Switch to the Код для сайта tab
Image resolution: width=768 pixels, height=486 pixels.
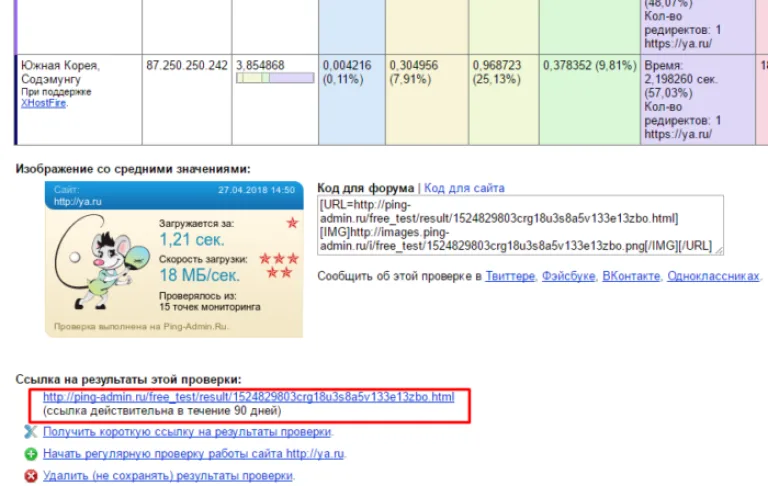pyautogui.click(x=464, y=188)
